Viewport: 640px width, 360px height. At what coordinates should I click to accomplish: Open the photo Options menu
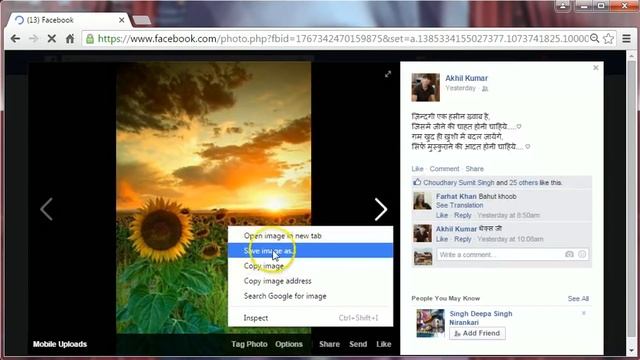[289, 344]
